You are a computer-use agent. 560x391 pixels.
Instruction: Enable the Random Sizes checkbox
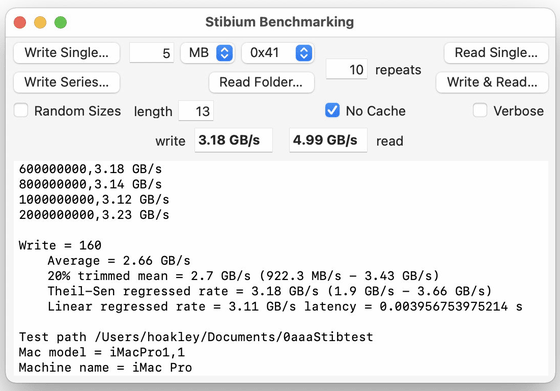pos(21,110)
